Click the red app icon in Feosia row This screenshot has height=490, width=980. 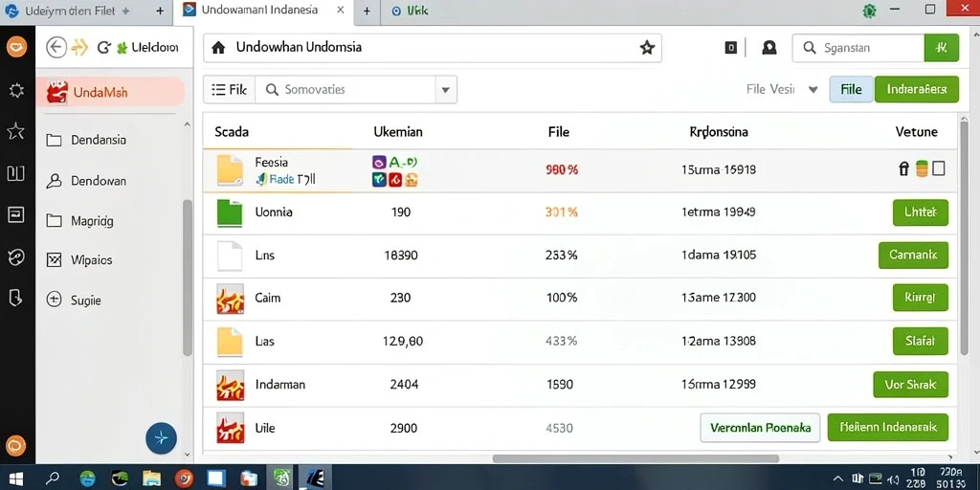[x=394, y=181]
